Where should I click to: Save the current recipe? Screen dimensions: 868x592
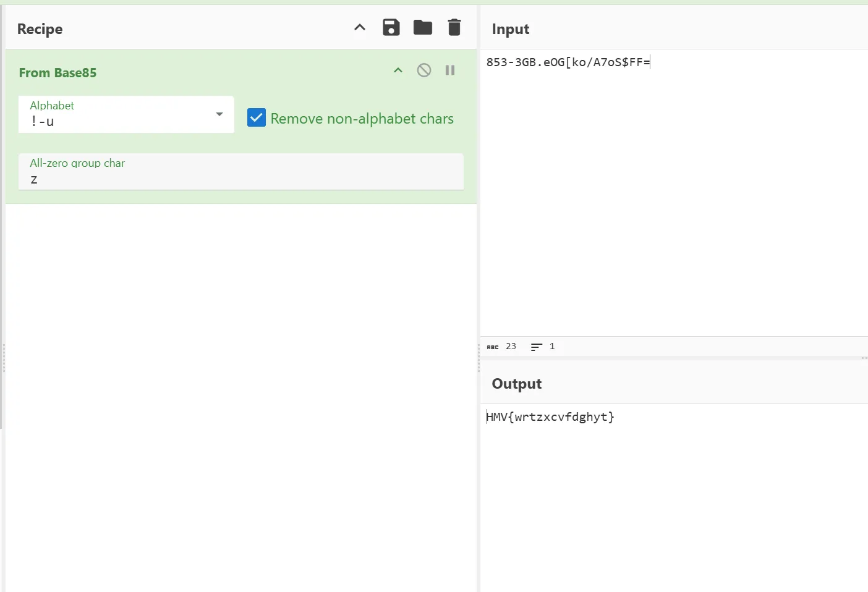pyautogui.click(x=391, y=28)
